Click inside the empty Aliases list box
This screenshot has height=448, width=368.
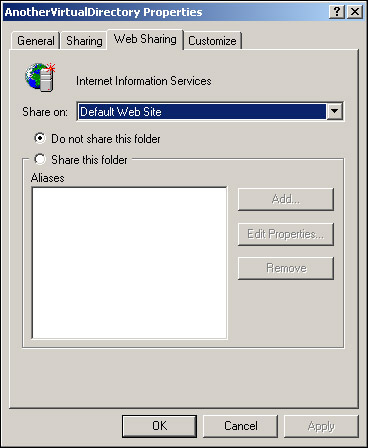(x=129, y=263)
